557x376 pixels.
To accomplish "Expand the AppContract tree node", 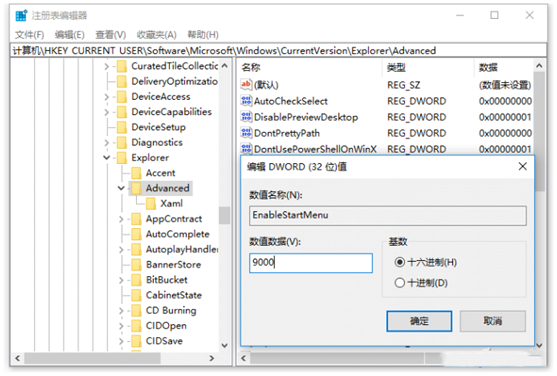I will (121, 219).
